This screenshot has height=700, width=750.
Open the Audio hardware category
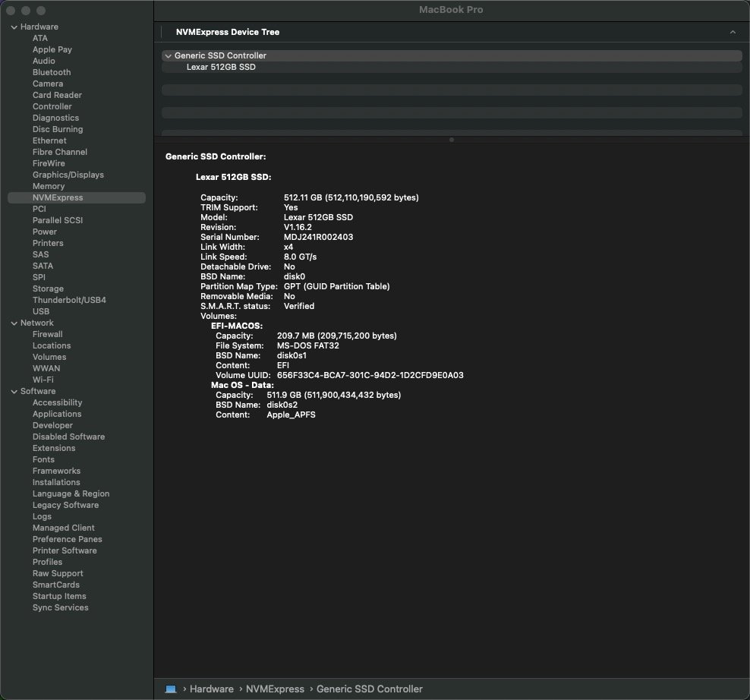(x=43, y=61)
